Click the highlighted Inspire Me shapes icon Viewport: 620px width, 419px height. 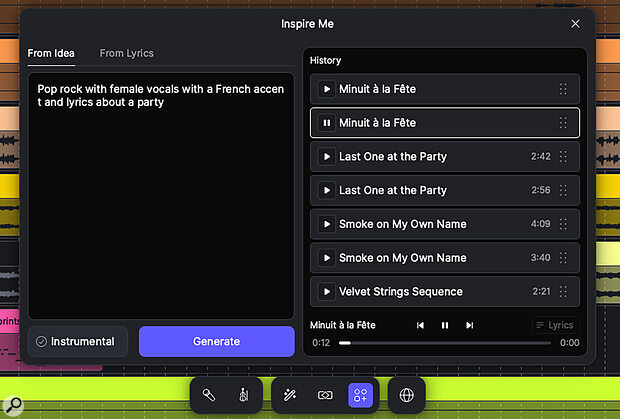[x=360, y=395]
